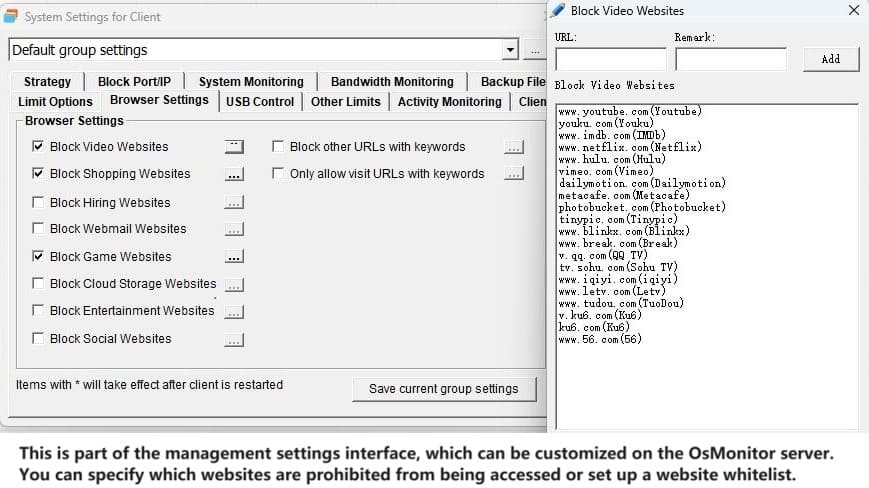This screenshot has height=488, width=869.
Task: Select dailymotion.com(Dailymotion) list entry
Action: coord(642,183)
